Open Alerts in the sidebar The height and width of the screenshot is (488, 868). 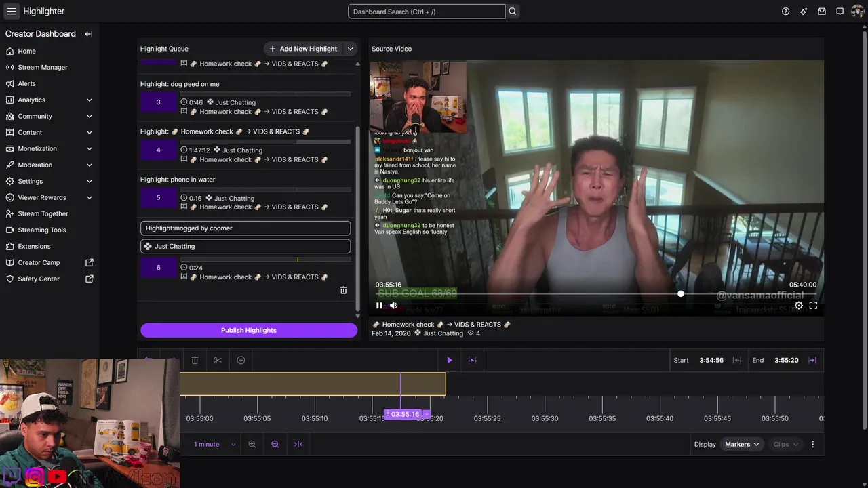27,83
